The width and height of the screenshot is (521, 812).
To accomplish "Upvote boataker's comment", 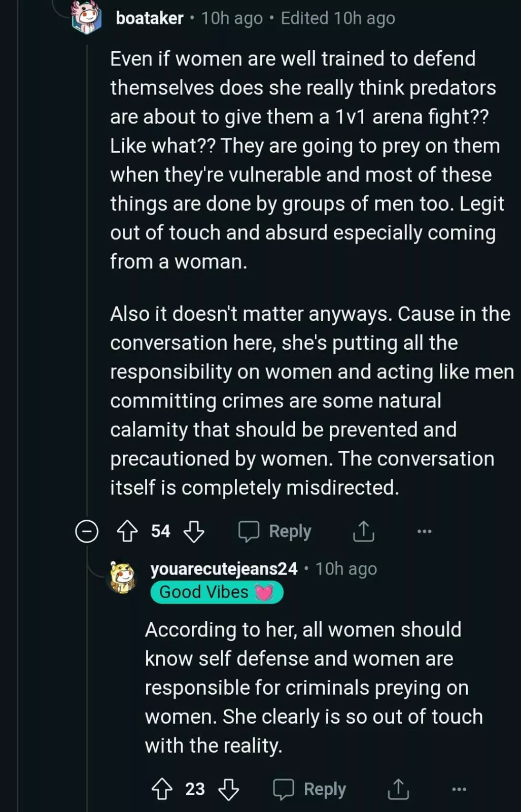I will click(127, 531).
